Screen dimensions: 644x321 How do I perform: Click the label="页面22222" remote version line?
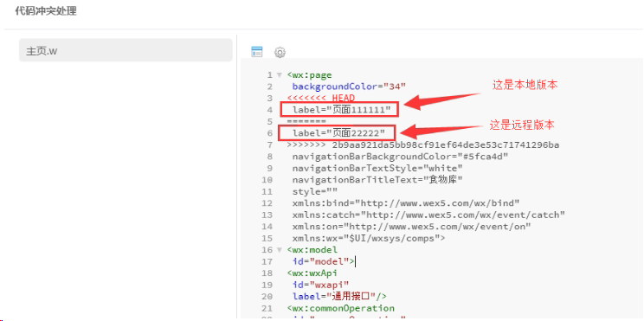(338, 133)
